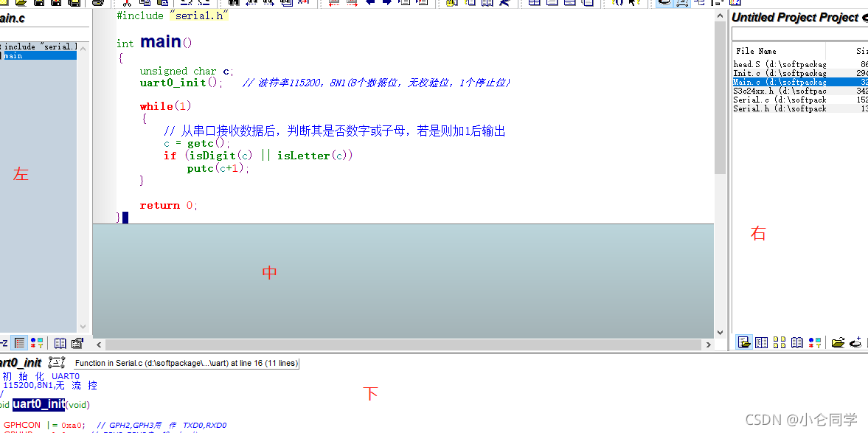Select head.S in the project file list
Viewport: 868px width, 433px height.
[x=780, y=65]
